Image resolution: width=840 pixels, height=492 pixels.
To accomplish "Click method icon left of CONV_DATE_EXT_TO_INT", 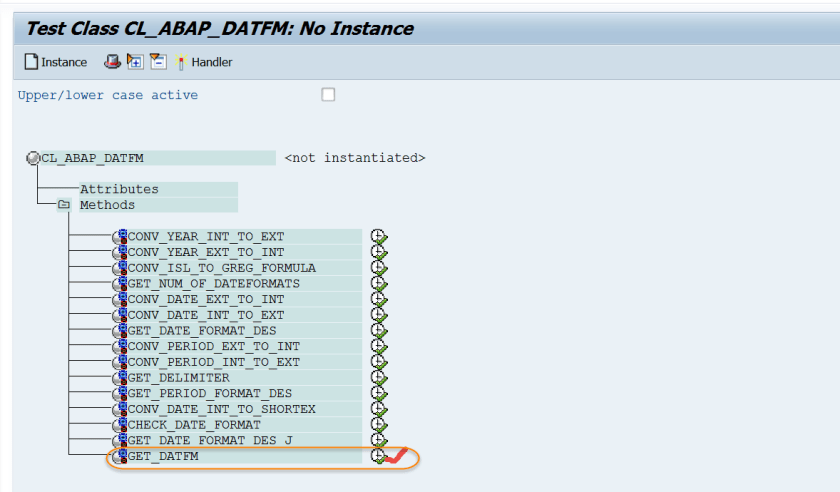I will pyautogui.click(x=120, y=299).
